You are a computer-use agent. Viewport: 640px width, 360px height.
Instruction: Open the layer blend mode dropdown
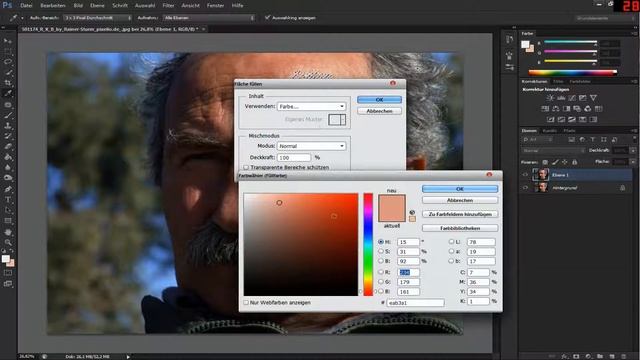(553, 151)
